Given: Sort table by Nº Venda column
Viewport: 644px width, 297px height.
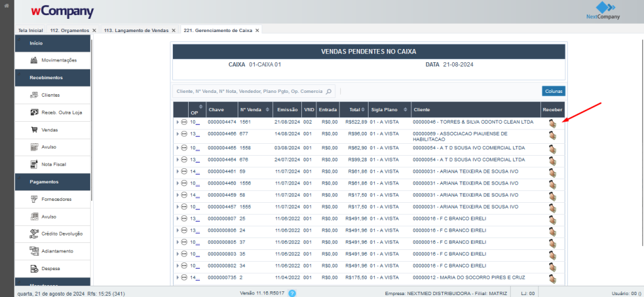Looking at the screenshot, I should tap(254, 109).
